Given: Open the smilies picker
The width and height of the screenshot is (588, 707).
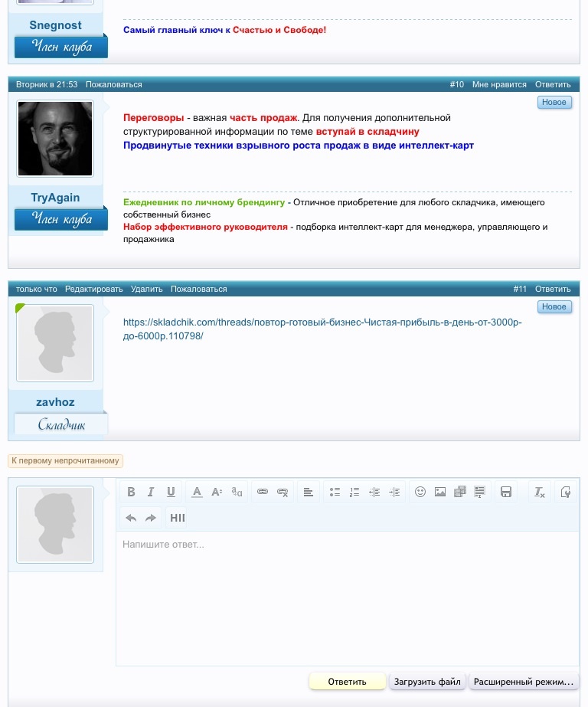Looking at the screenshot, I should pos(420,492).
